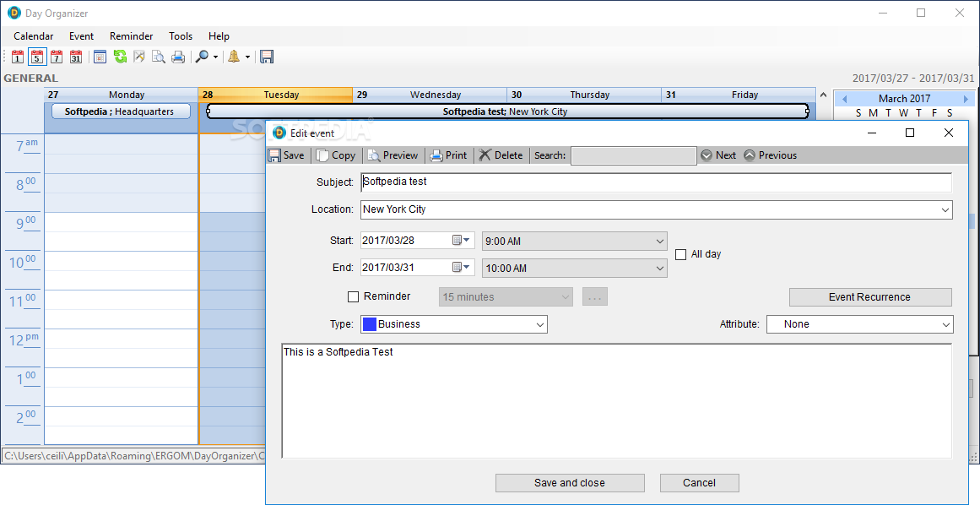The height and width of the screenshot is (505, 980).
Task: Click the floppy disk save icon in main toolbar
Action: pyautogui.click(x=267, y=57)
